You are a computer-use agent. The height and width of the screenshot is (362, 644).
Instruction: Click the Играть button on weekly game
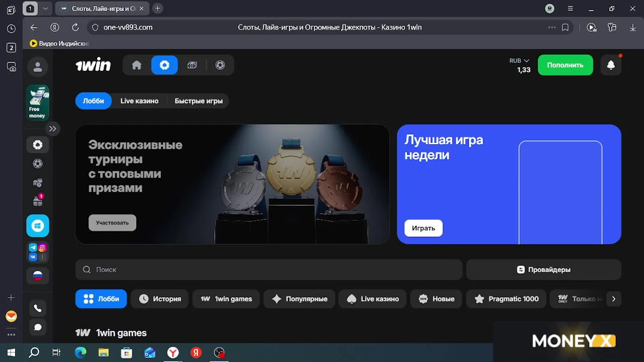[x=424, y=228]
